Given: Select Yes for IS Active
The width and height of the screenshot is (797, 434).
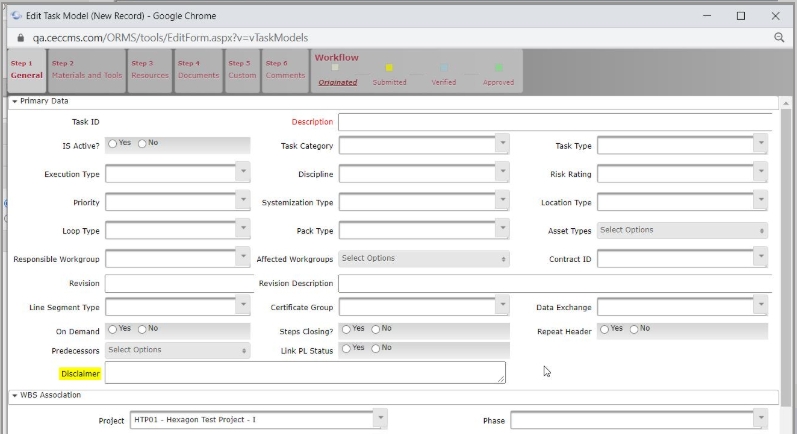Looking at the screenshot, I should [113, 143].
